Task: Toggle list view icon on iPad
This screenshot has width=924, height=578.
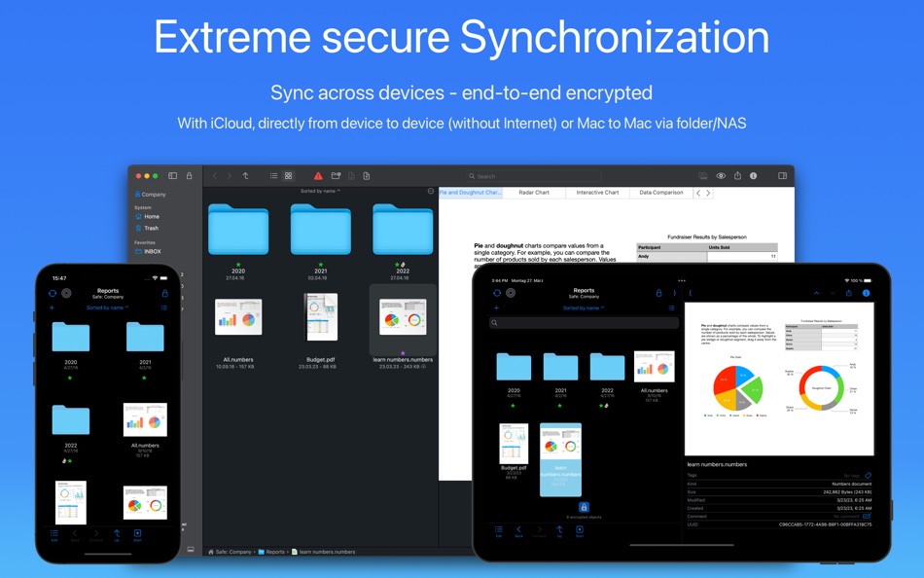Action: click(671, 307)
